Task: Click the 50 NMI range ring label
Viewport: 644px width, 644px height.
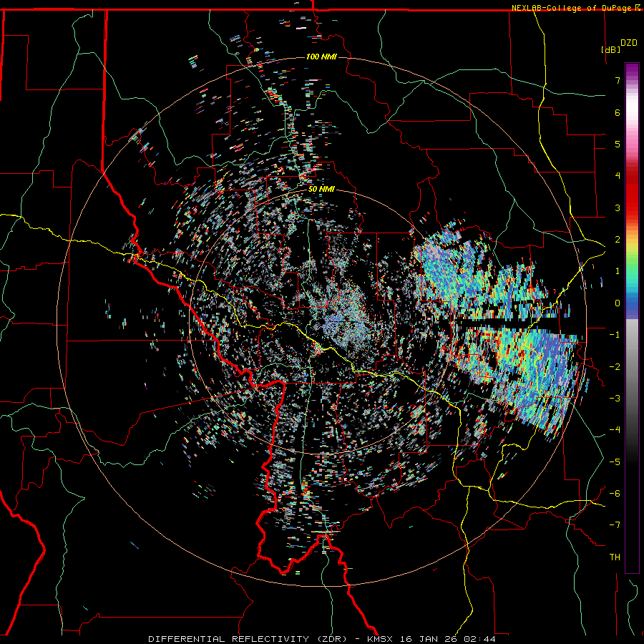Action: [321, 190]
